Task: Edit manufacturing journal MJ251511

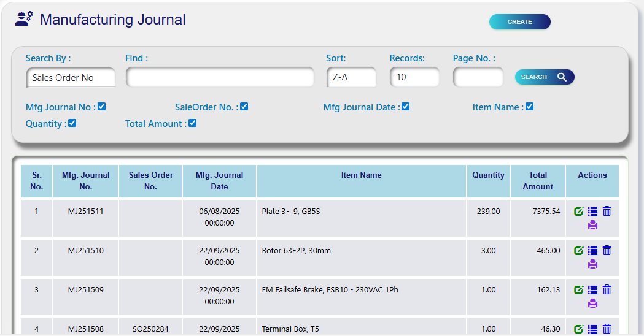Action: tap(578, 212)
